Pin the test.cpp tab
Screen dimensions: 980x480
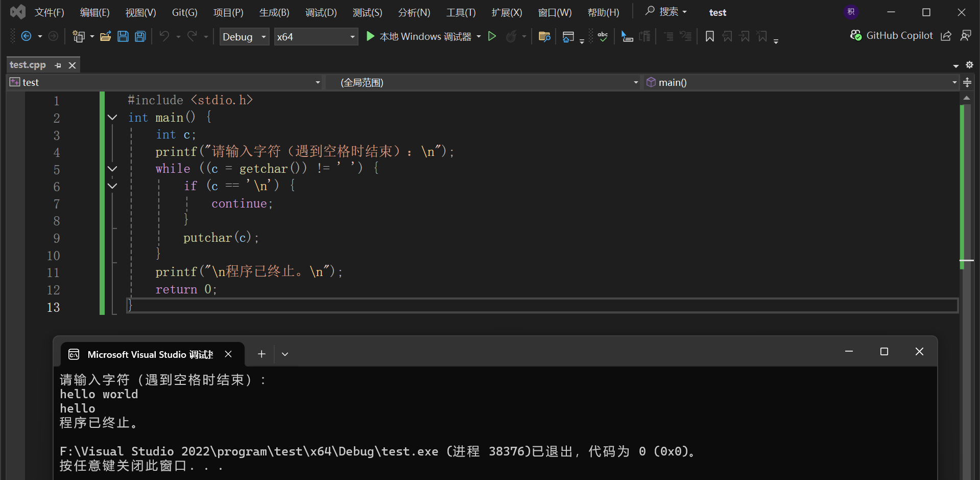(58, 65)
